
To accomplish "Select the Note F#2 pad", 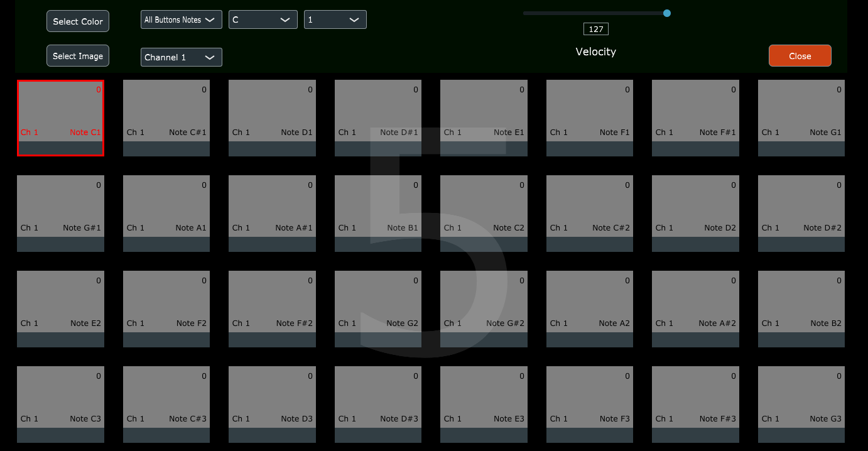I will pos(272,309).
